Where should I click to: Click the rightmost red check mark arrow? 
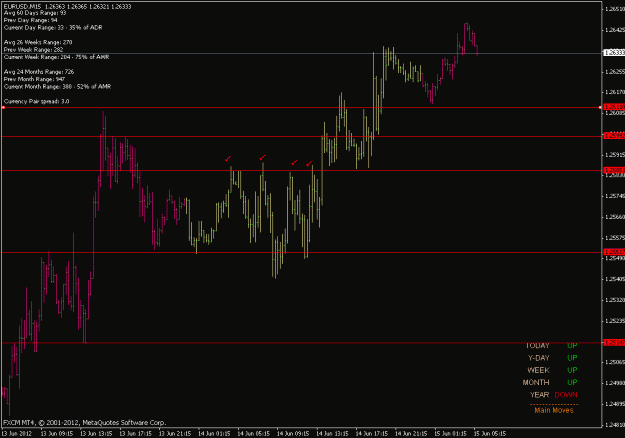pyautogui.click(x=309, y=163)
